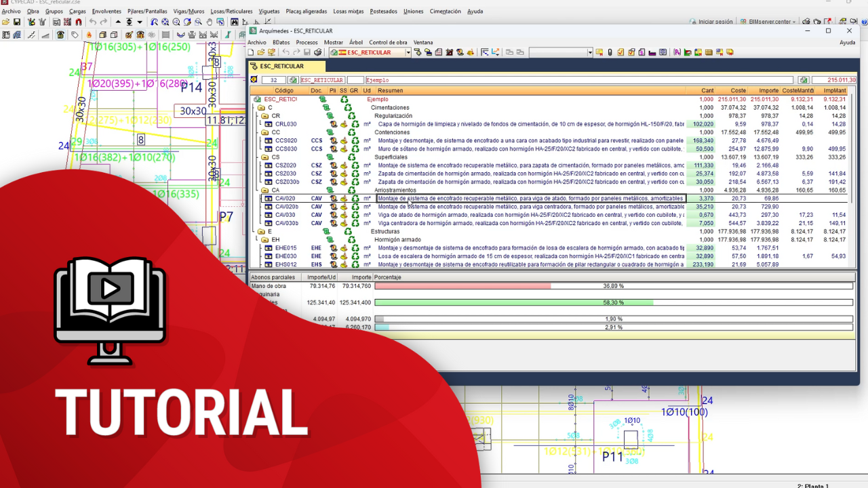Click the pan hand tool in CYPECAD
Viewport: 868px width, 488px height.
[210, 22]
